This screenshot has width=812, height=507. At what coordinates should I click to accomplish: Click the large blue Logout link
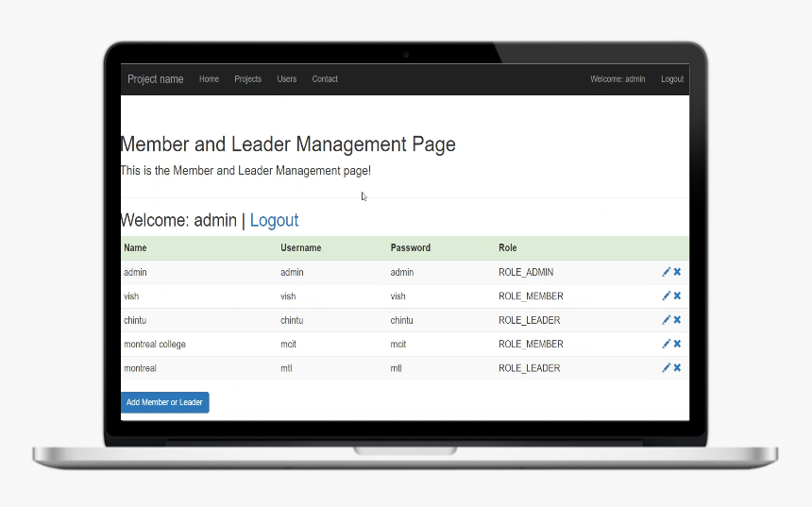coord(274,220)
